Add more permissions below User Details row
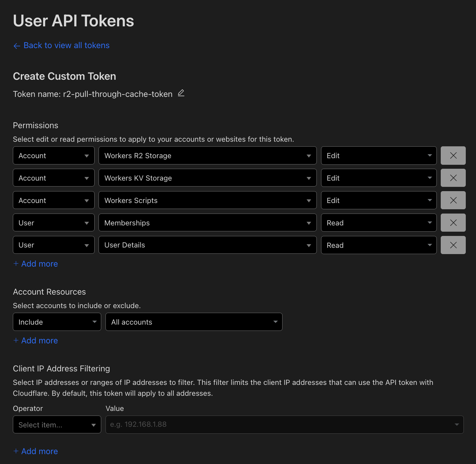The height and width of the screenshot is (464, 476). [x=36, y=264]
